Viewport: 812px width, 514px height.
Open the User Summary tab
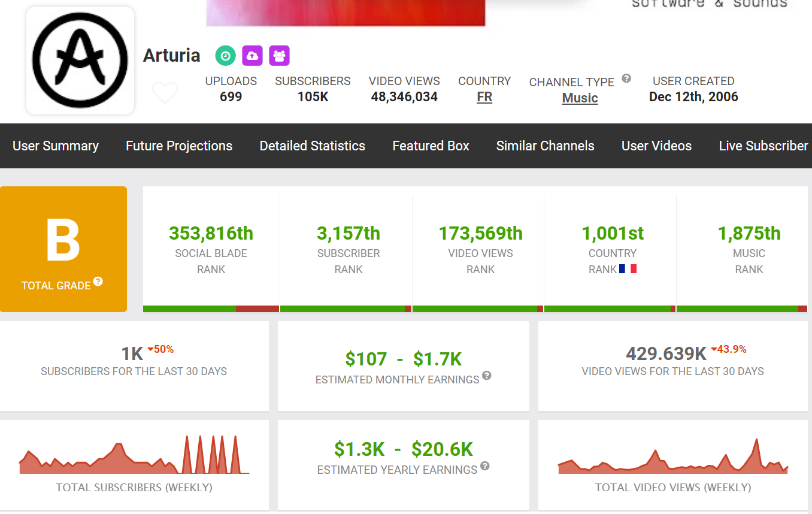pos(56,146)
